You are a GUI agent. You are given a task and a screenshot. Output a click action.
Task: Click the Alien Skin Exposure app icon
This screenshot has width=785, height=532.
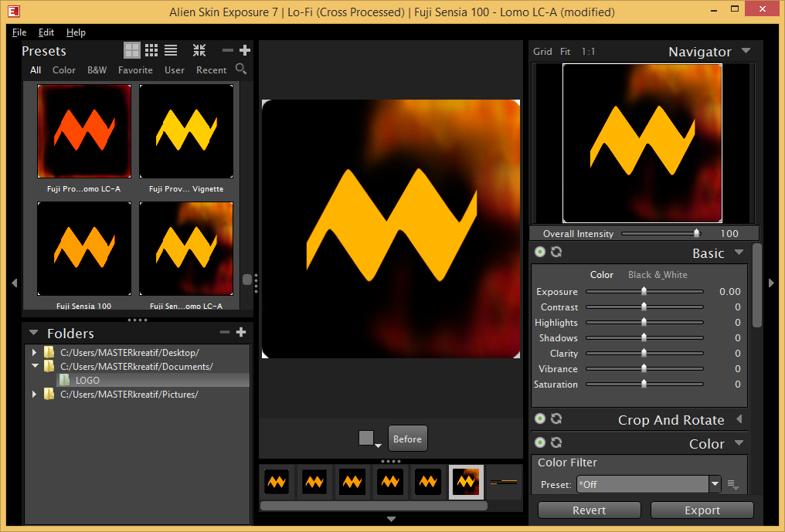[14, 11]
